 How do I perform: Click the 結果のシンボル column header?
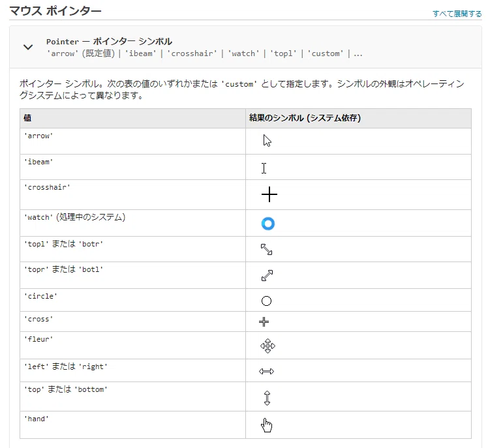(305, 118)
